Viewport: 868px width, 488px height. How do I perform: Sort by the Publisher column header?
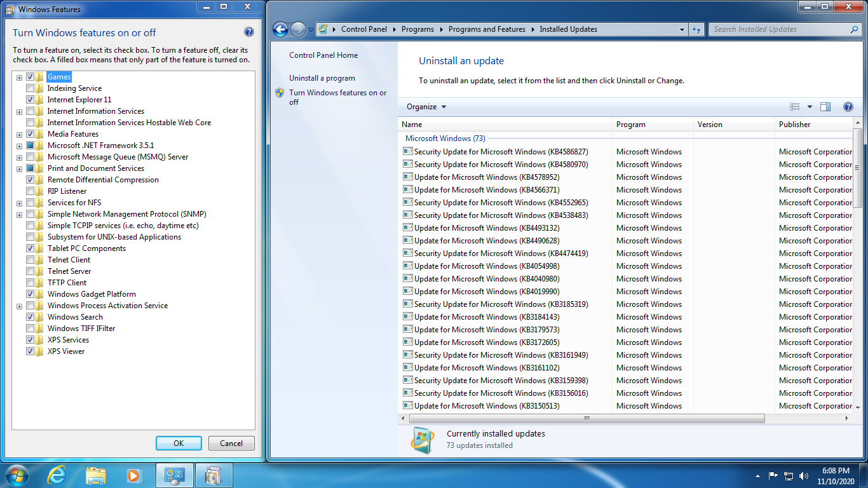(814, 125)
